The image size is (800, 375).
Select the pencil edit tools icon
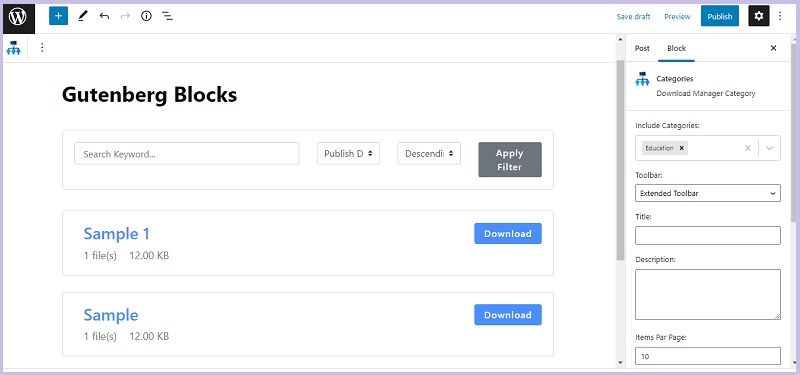[83, 16]
